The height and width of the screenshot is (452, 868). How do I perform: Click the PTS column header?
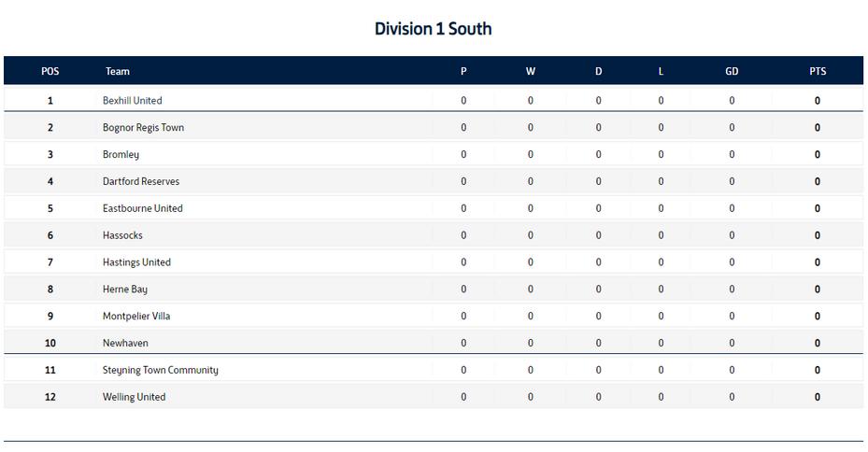click(818, 71)
